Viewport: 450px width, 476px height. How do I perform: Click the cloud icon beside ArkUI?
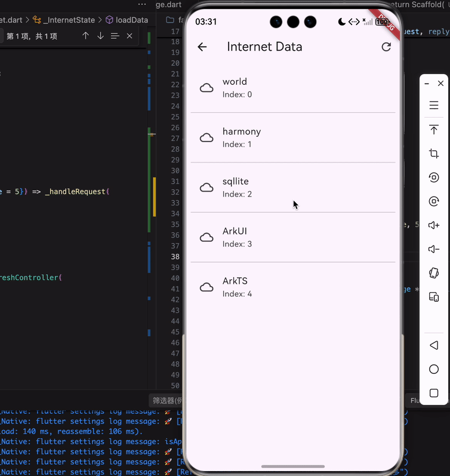[x=206, y=237]
